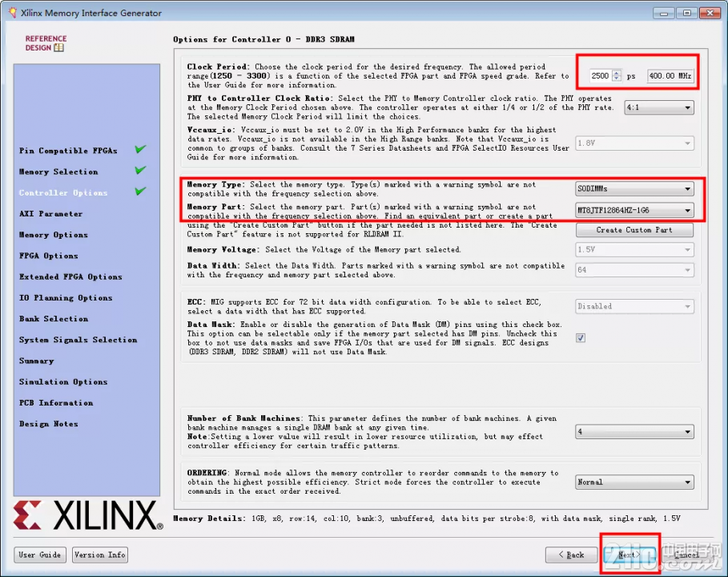
Task: Click the Xilinx logo image
Action: [88, 514]
